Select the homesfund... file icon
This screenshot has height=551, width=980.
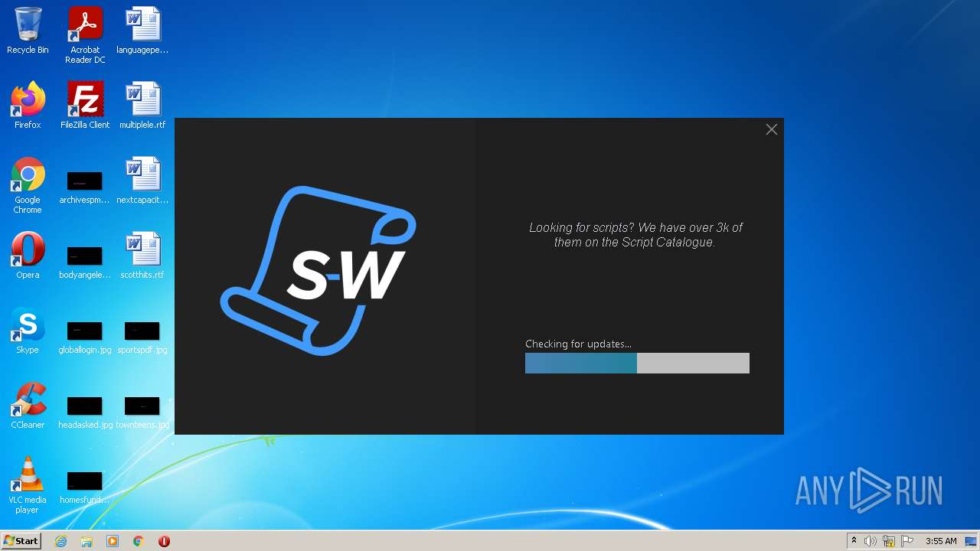point(85,487)
